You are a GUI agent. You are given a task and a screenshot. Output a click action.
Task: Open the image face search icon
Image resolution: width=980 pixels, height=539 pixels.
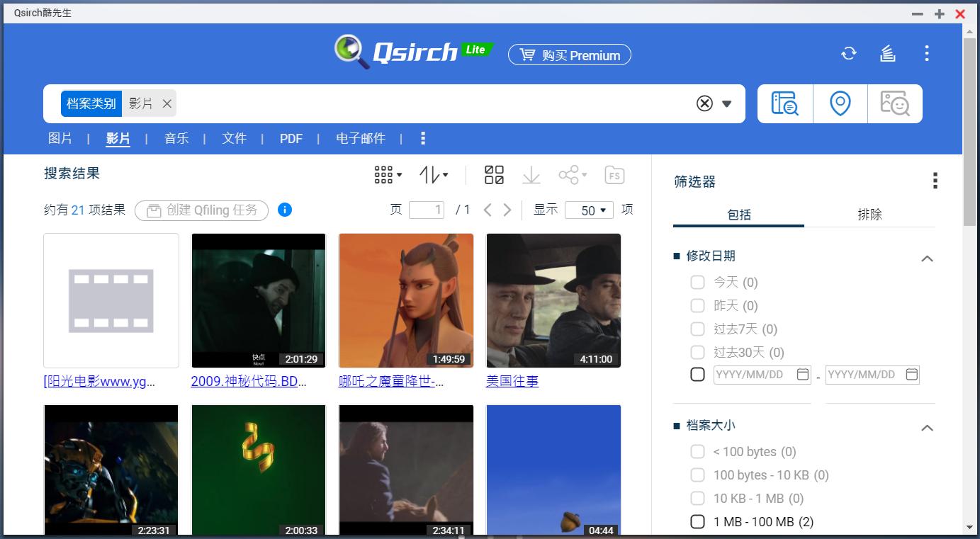tap(895, 103)
